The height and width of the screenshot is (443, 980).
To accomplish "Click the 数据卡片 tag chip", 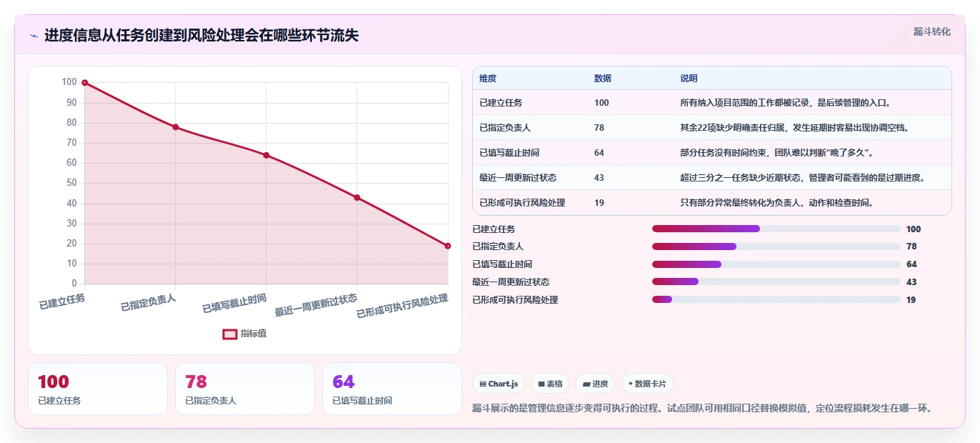I will 647,384.
